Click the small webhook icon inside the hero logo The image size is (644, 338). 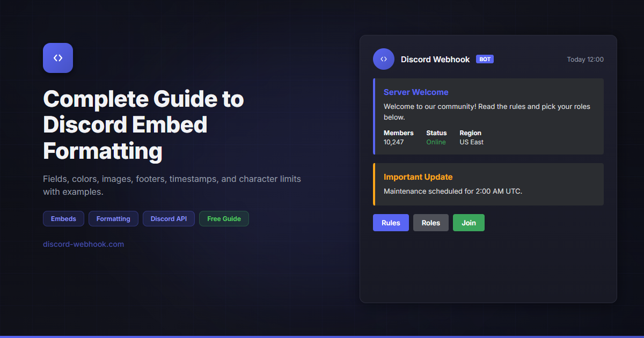pos(57,57)
